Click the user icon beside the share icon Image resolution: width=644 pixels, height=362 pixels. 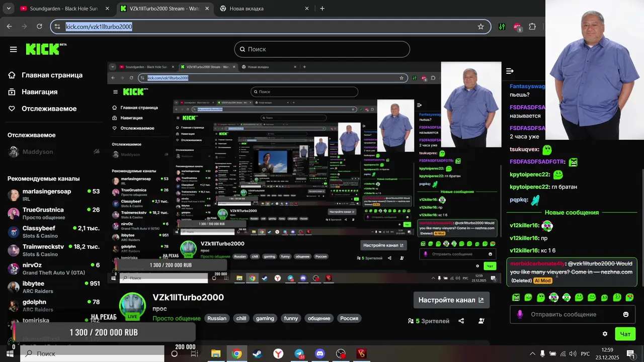coord(481,321)
